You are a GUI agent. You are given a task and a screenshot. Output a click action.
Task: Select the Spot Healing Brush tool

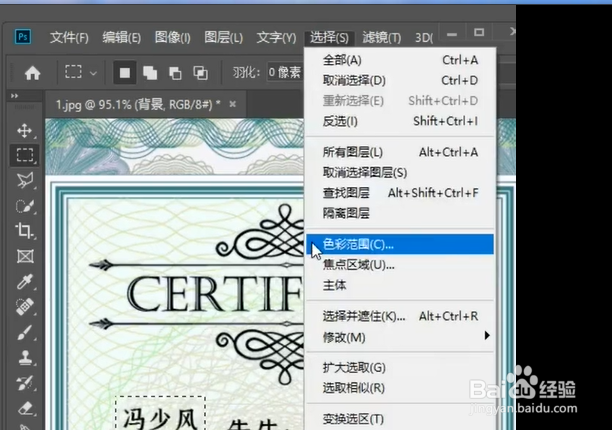tap(25, 307)
